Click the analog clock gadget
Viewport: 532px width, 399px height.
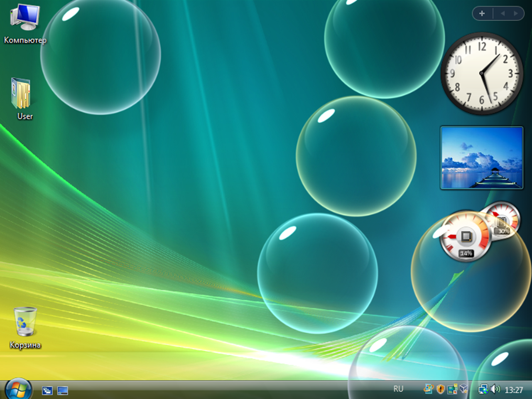click(482, 74)
